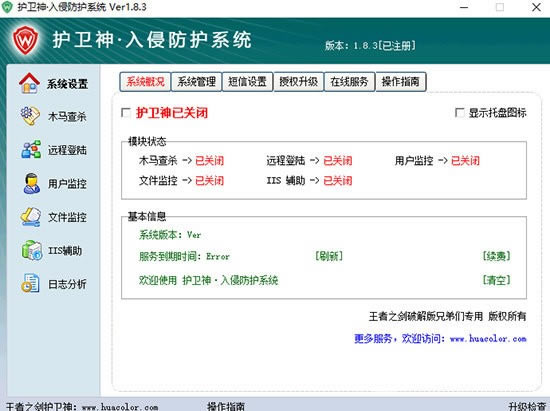Click the [刷新] refresh link
Image resolution: width=550 pixels, height=411 pixels.
click(x=329, y=256)
